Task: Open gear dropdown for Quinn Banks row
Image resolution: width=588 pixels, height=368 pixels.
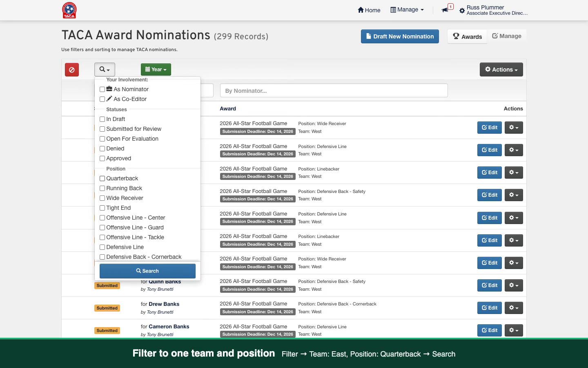Action: click(x=514, y=285)
